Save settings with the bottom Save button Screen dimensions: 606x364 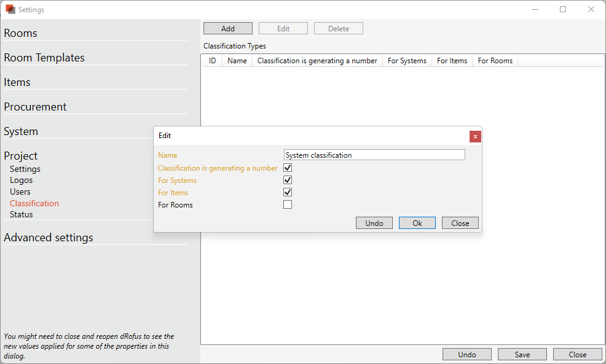tap(522, 354)
